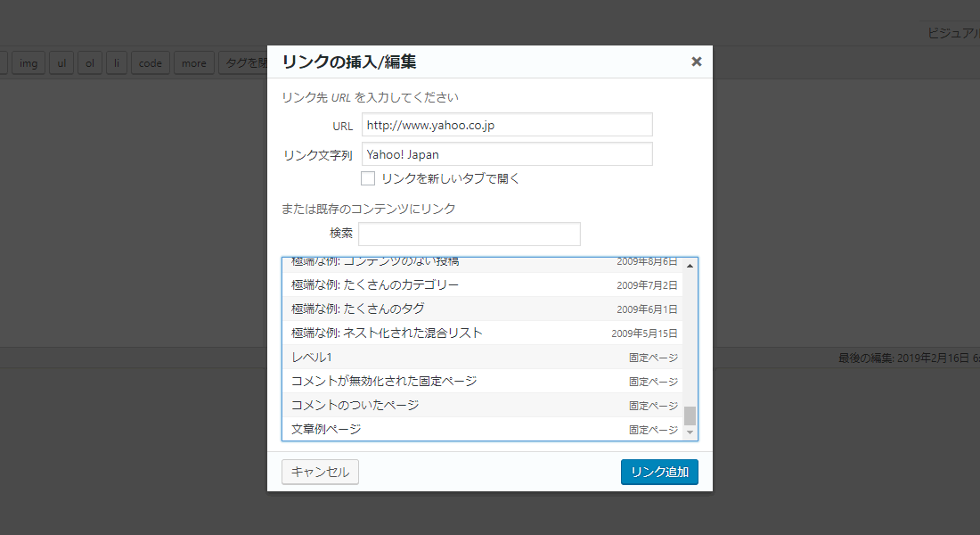Close the link insert dialog
This screenshot has height=535, width=980.
(696, 62)
